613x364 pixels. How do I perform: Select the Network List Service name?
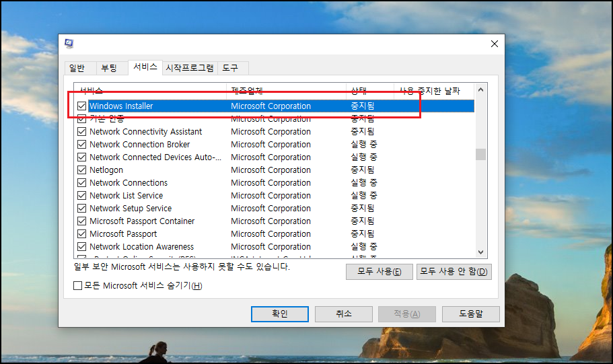(127, 196)
